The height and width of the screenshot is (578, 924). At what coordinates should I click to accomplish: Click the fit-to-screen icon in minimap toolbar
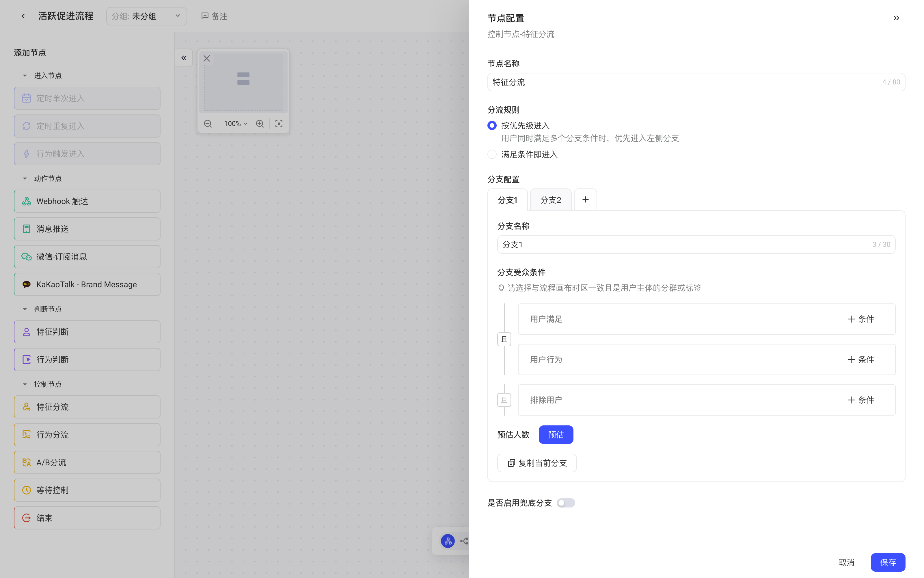279,124
